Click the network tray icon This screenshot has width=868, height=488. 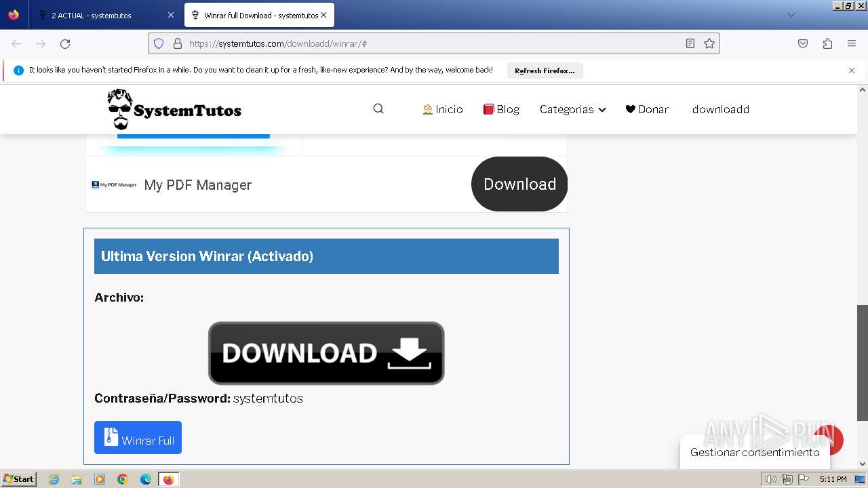[x=787, y=479]
